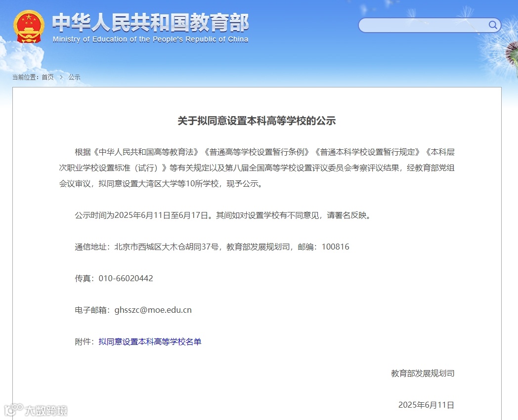Click the Ministry of Education English subtitle
Viewport: 518px width, 420px height.
click(150, 40)
